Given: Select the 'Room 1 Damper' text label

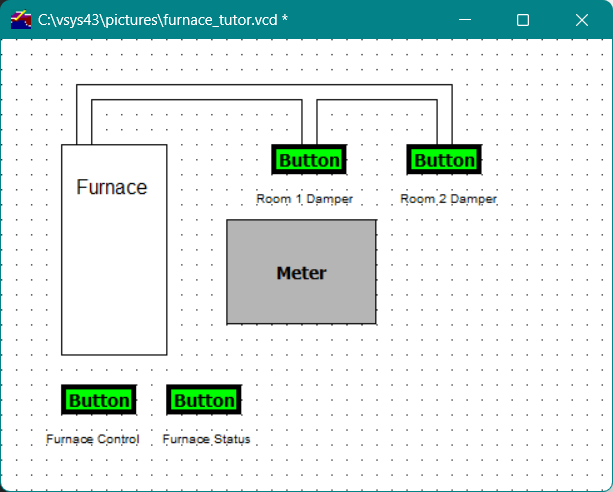Looking at the screenshot, I should pyautogui.click(x=304, y=199).
